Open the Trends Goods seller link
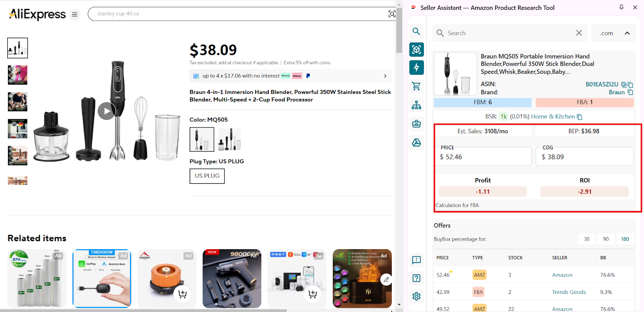The width and height of the screenshot is (644, 312). tap(569, 292)
